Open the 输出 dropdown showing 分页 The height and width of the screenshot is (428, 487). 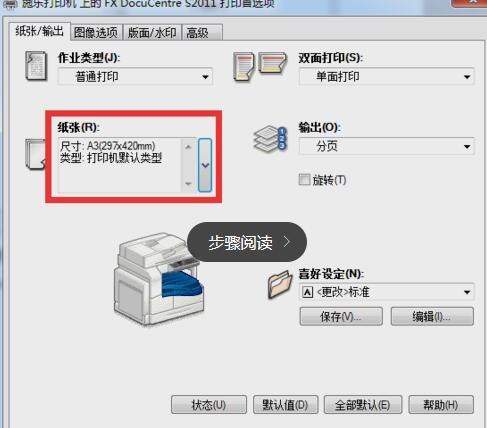[387, 146]
